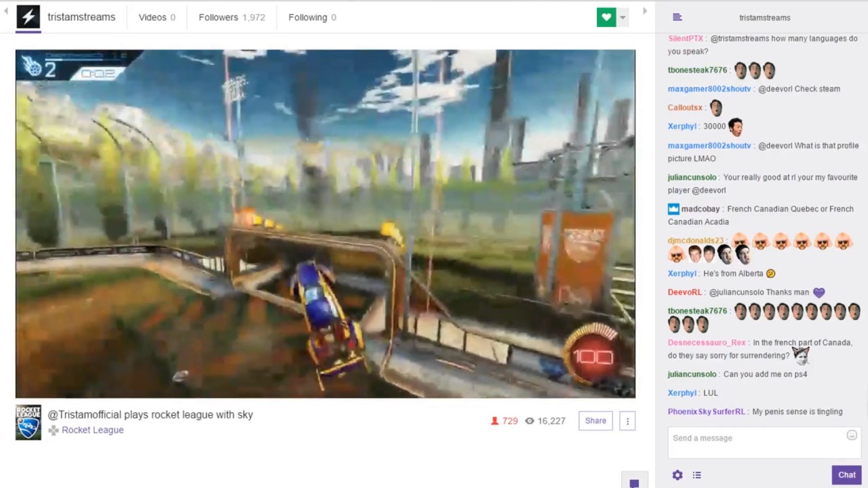
Task: Click the purple whispers icon at bottom
Action: [x=634, y=483]
